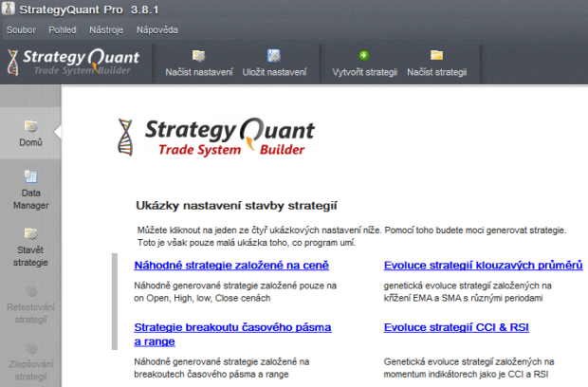Open the Domů sidebar icon
The height and width of the screenshot is (387, 588).
pyautogui.click(x=30, y=127)
